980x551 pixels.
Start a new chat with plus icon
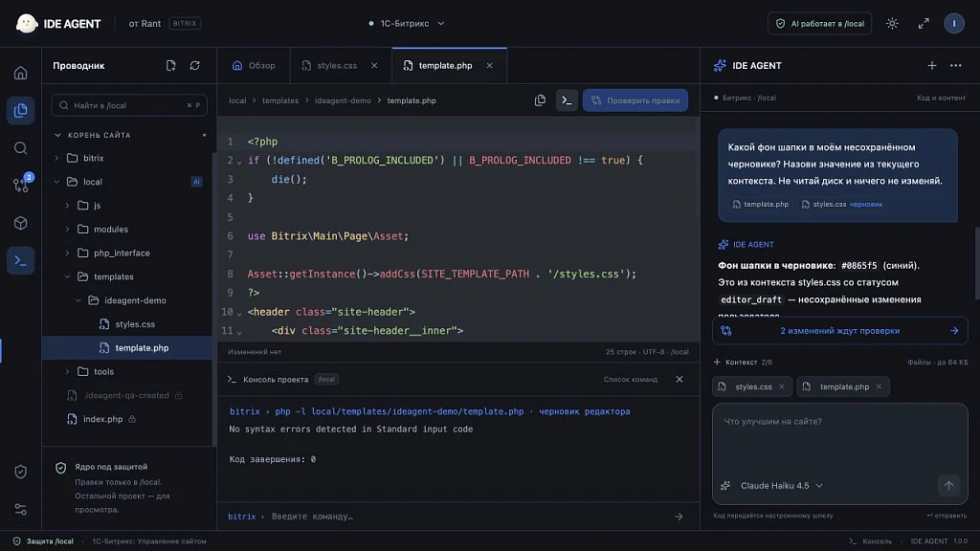click(x=932, y=66)
